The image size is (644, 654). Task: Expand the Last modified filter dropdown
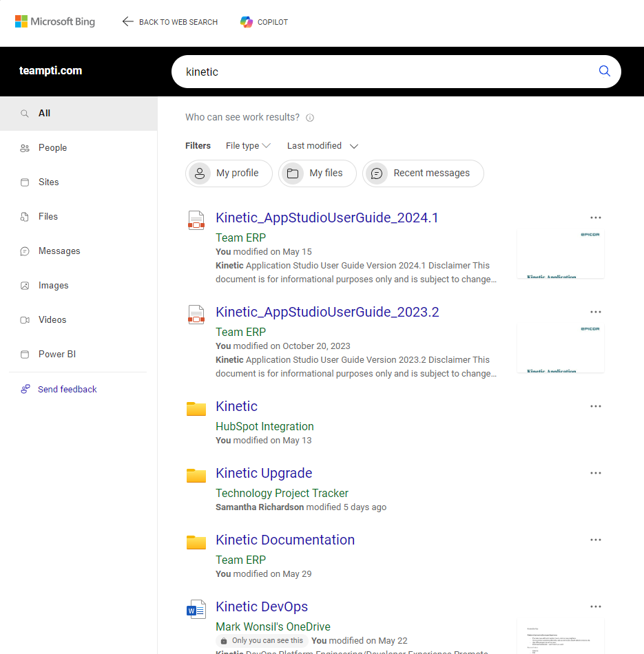(322, 145)
